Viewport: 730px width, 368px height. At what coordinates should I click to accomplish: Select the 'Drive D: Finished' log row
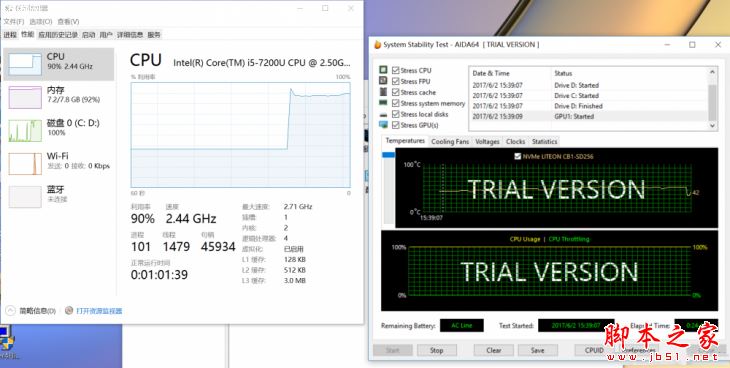coord(588,106)
